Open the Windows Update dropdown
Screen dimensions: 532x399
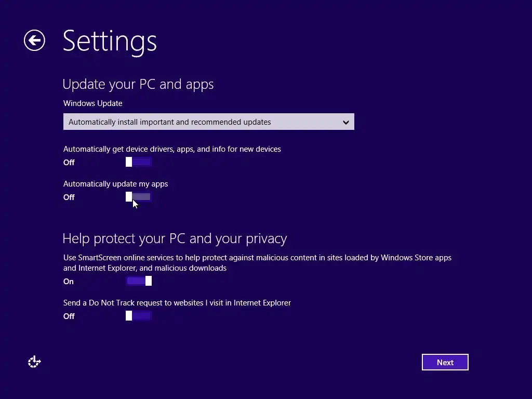click(209, 122)
